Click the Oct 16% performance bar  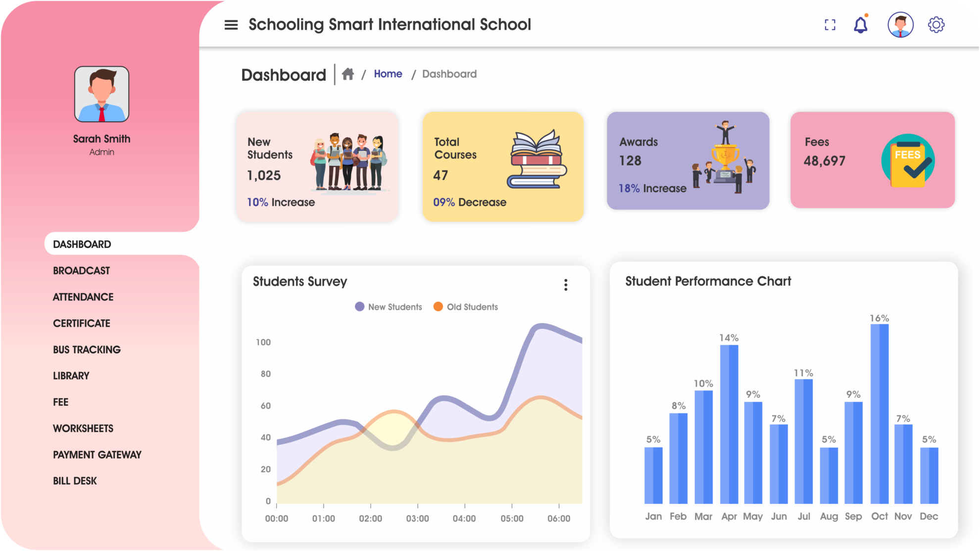(880, 414)
